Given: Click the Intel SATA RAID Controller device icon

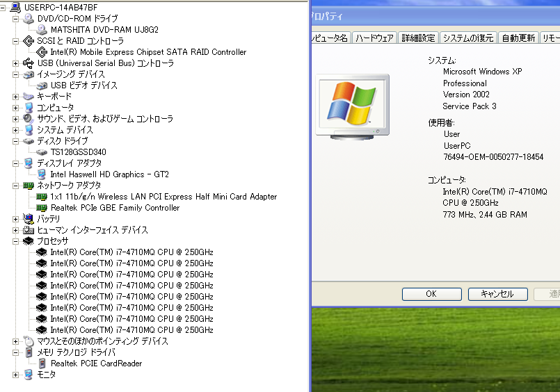Looking at the screenshot, I should 42,51.
